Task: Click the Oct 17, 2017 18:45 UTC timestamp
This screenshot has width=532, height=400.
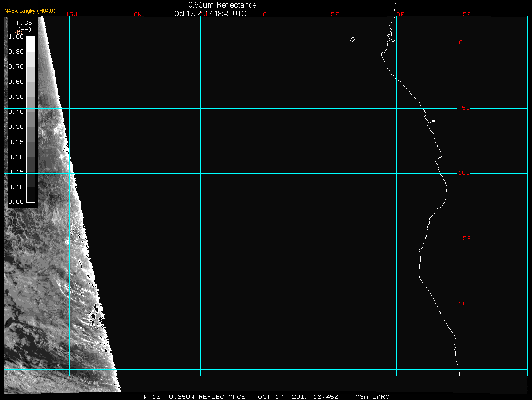Action: click(210, 14)
